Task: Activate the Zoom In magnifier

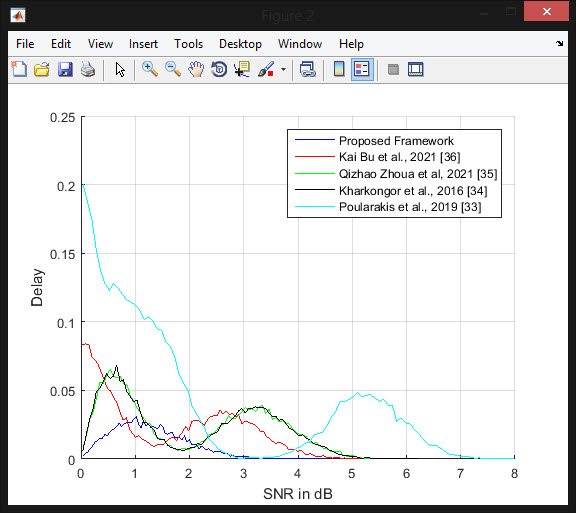Action: pyautogui.click(x=150, y=69)
